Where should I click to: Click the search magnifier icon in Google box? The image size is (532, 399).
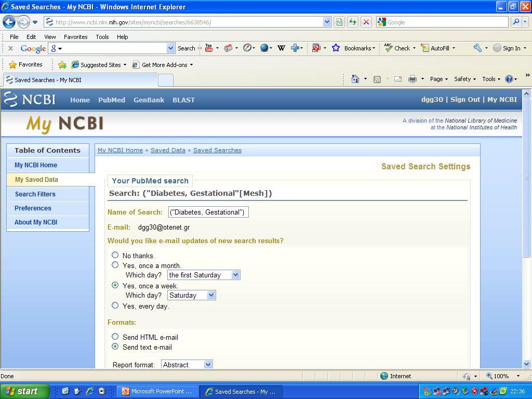click(x=516, y=22)
